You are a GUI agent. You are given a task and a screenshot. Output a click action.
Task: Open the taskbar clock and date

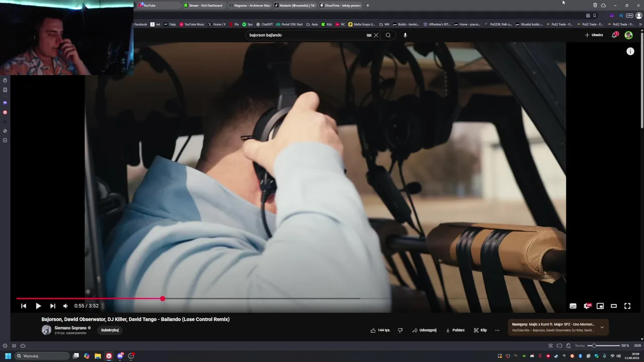click(631, 356)
